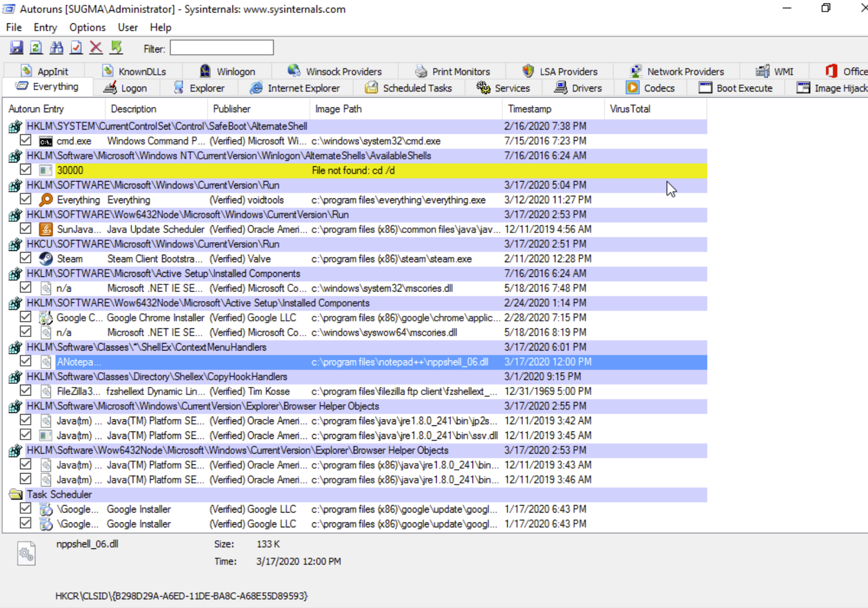Viewport: 868px width, 608px height.
Task: Click the ssv.dll Java image path
Action: click(404, 436)
